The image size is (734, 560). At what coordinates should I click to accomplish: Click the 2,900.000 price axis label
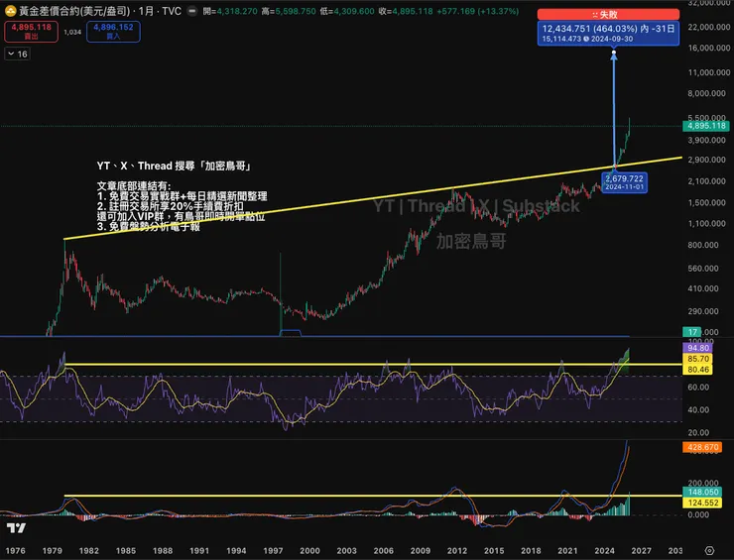pos(709,160)
